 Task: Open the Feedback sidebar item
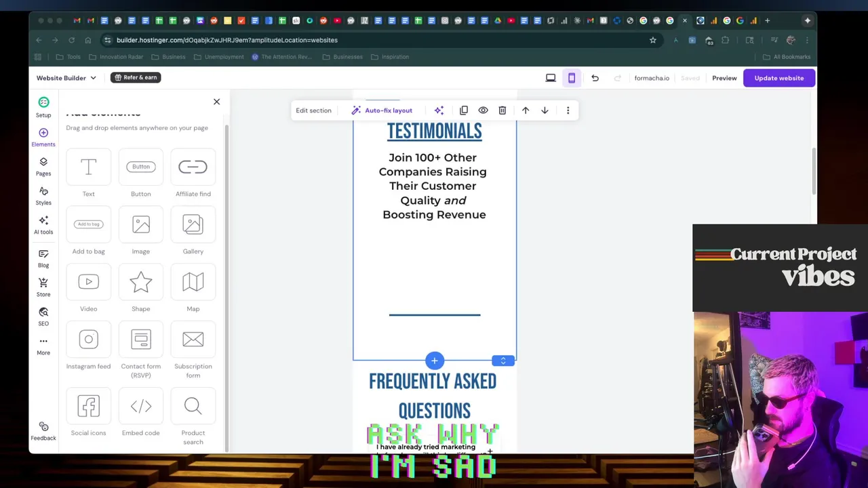point(43,431)
